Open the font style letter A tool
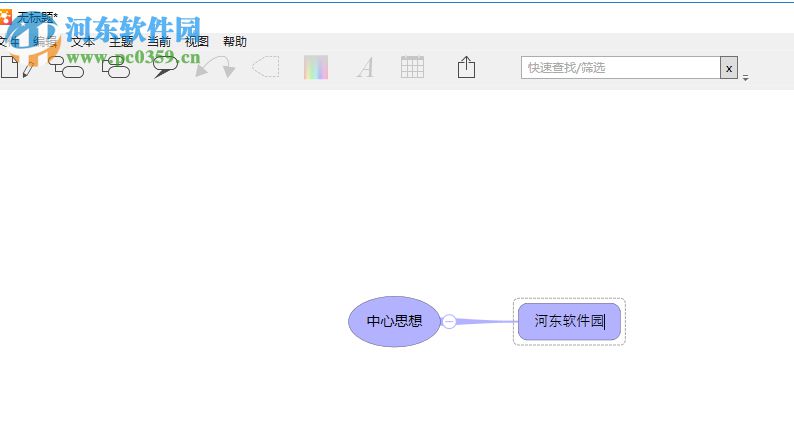The width and height of the screenshot is (794, 439). tap(366, 67)
